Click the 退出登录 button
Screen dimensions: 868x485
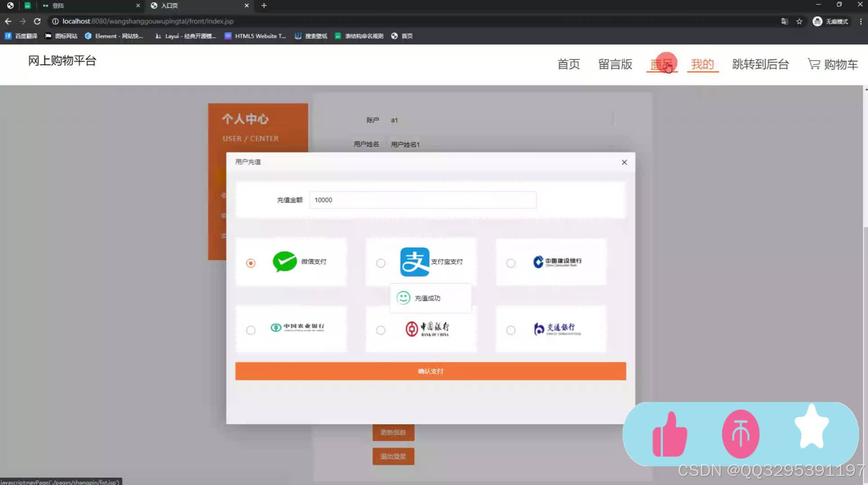click(393, 456)
